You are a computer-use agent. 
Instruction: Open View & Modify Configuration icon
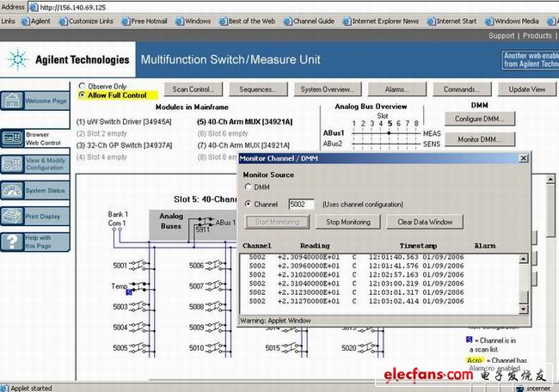coord(13,164)
